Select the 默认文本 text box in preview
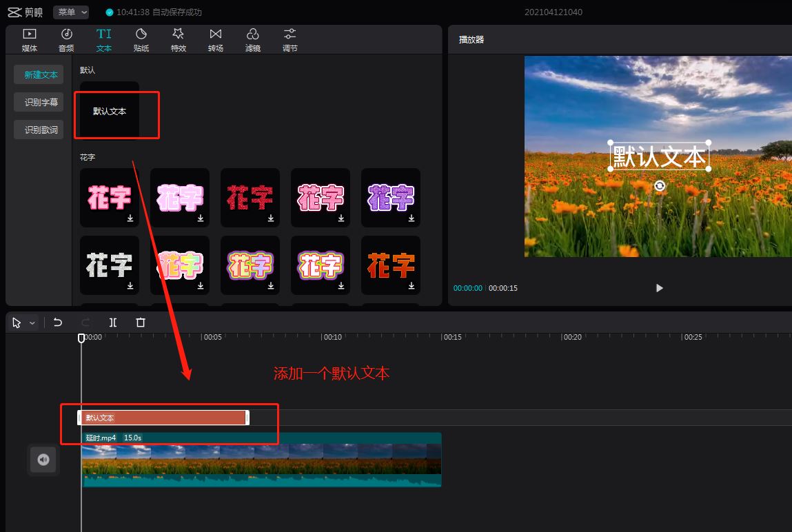The height and width of the screenshot is (532, 792). pyautogui.click(x=659, y=156)
